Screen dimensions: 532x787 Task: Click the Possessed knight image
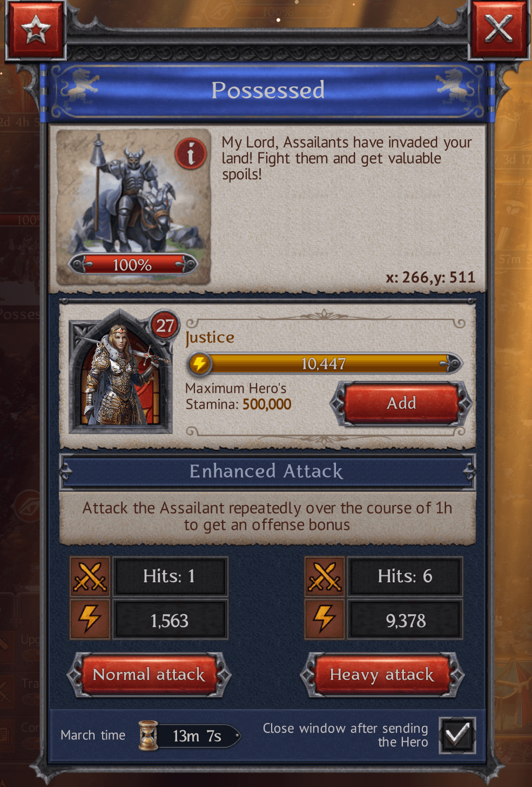tap(133, 206)
